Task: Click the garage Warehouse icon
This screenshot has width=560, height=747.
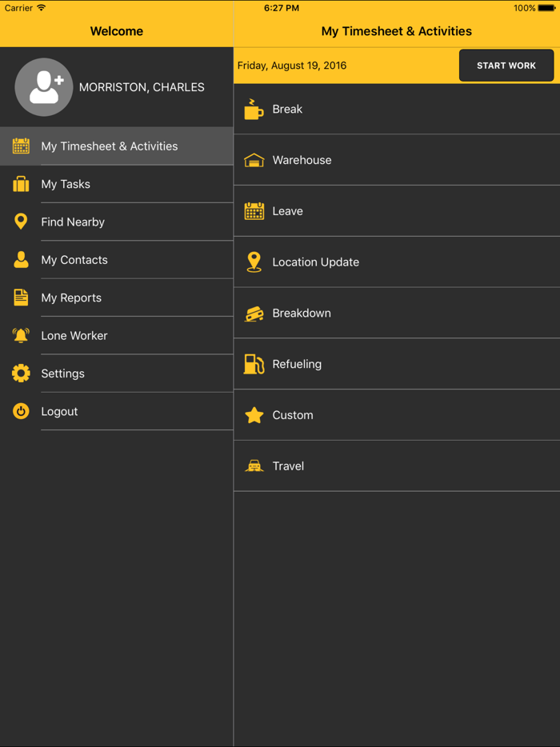Action: [254, 160]
